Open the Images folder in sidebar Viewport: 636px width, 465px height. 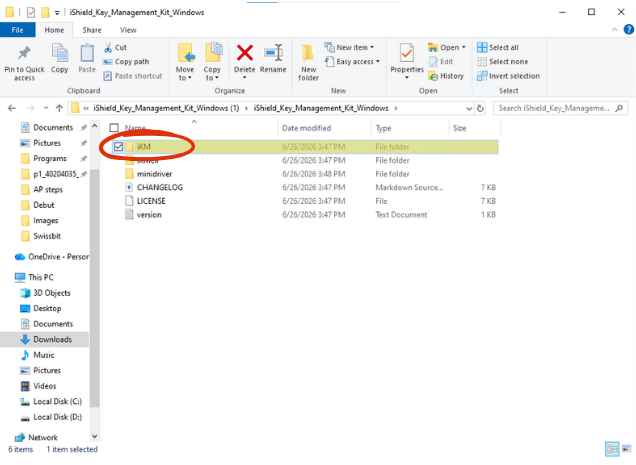click(x=45, y=220)
